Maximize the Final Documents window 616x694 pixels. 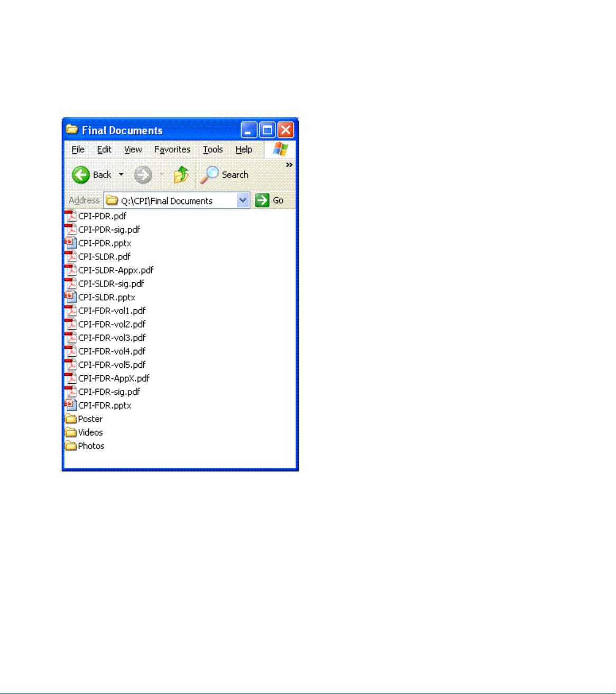coord(268,130)
